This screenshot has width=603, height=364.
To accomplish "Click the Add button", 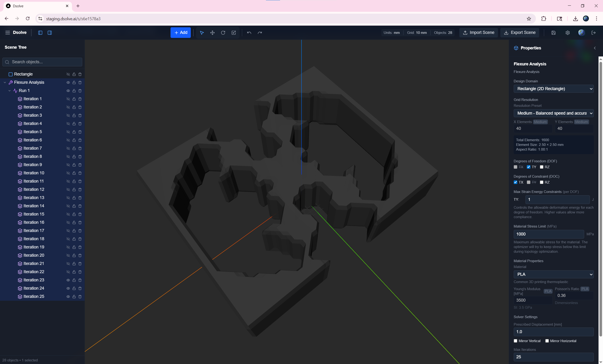I will coord(181,32).
